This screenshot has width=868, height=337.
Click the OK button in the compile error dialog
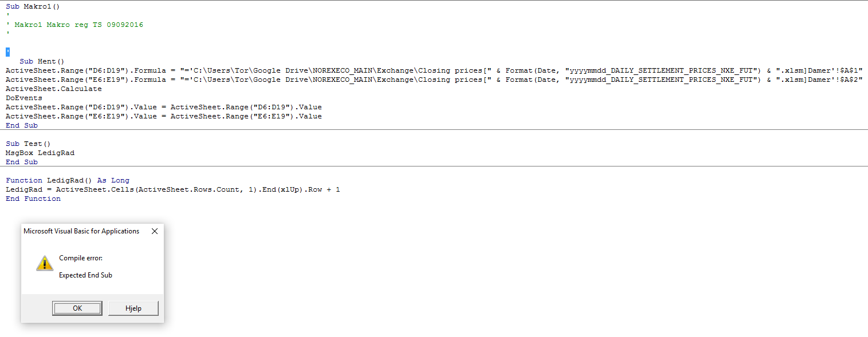tap(77, 308)
